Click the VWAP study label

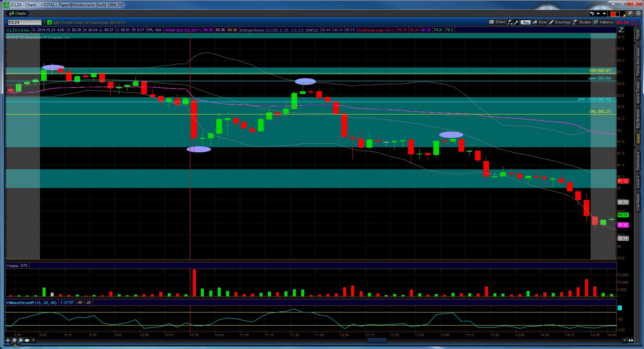tap(183, 30)
